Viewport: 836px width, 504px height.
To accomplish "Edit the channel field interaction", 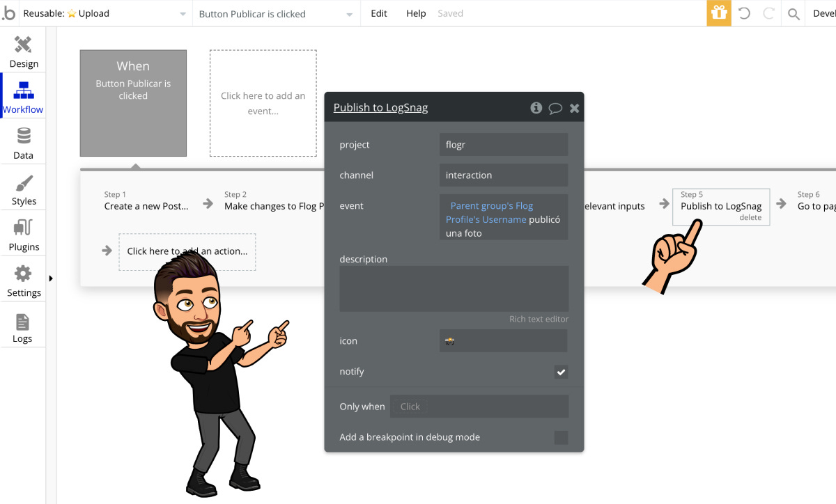I will (x=504, y=175).
